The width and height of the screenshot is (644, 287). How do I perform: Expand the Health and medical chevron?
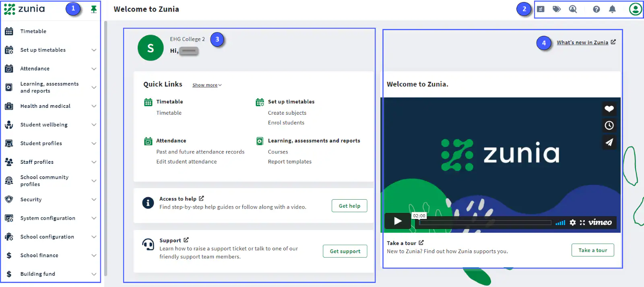point(94,106)
